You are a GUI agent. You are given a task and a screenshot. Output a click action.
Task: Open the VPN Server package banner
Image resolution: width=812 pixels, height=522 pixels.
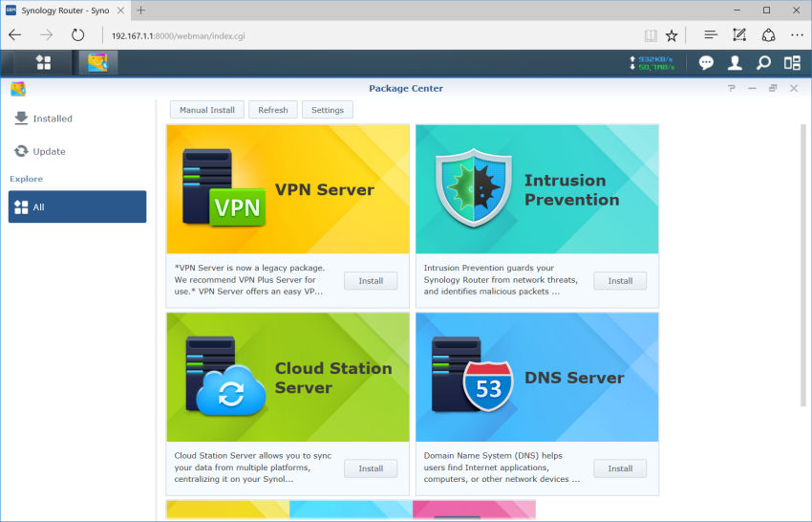[x=288, y=189]
